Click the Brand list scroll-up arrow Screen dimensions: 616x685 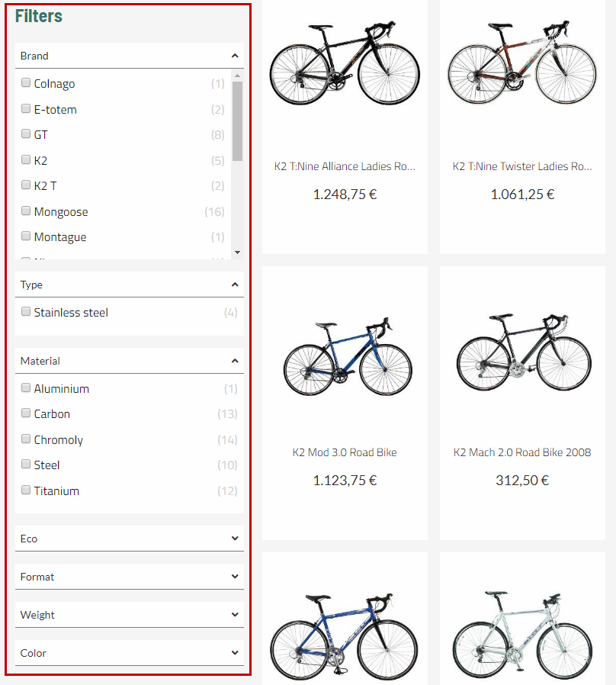pos(238,76)
